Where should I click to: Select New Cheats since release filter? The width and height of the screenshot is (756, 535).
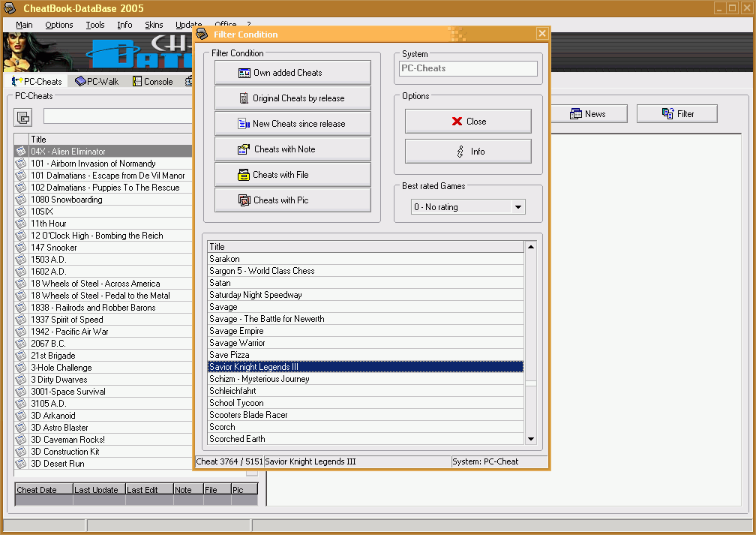292,124
